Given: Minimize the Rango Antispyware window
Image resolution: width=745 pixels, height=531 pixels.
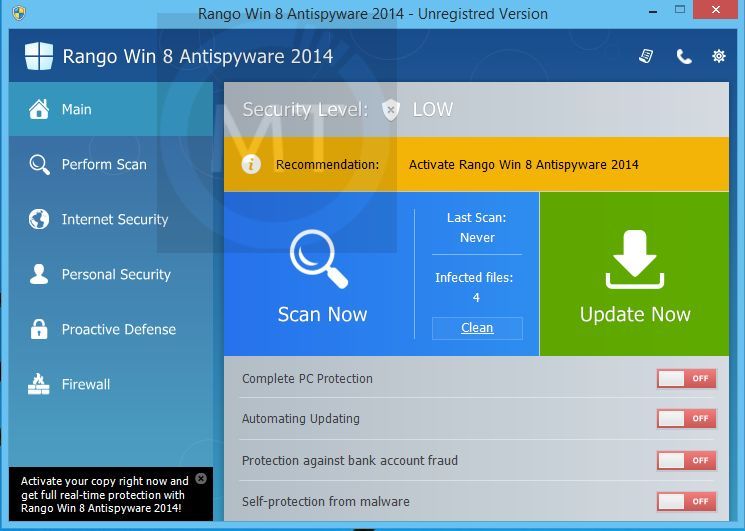Looking at the screenshot, I should tap(653, 11).
